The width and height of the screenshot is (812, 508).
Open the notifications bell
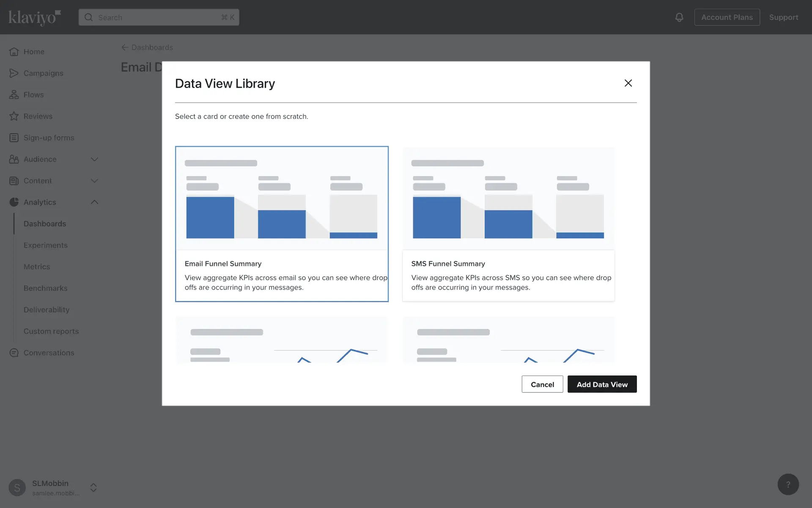679,17
